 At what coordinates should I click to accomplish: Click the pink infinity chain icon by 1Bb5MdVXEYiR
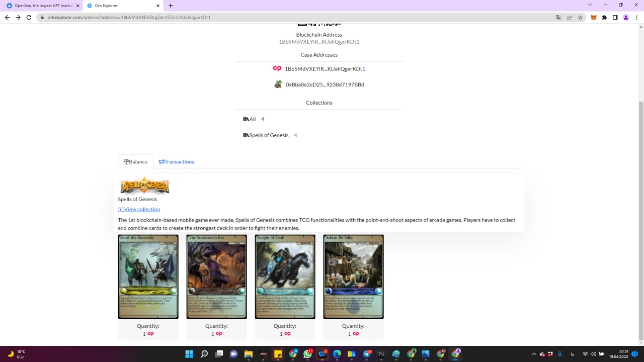coord(277,68)
